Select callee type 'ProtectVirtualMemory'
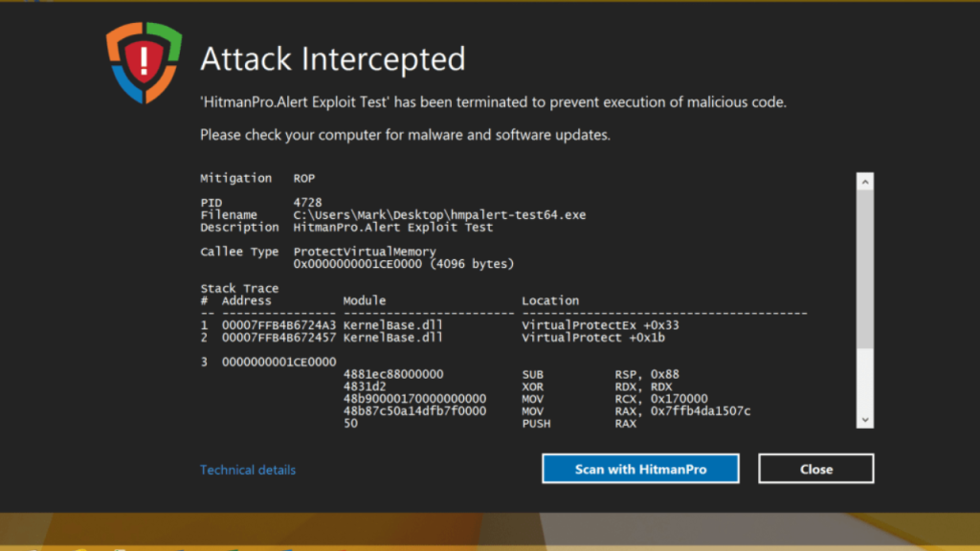This screenshot has width=980, height=551. coord(365,252)
